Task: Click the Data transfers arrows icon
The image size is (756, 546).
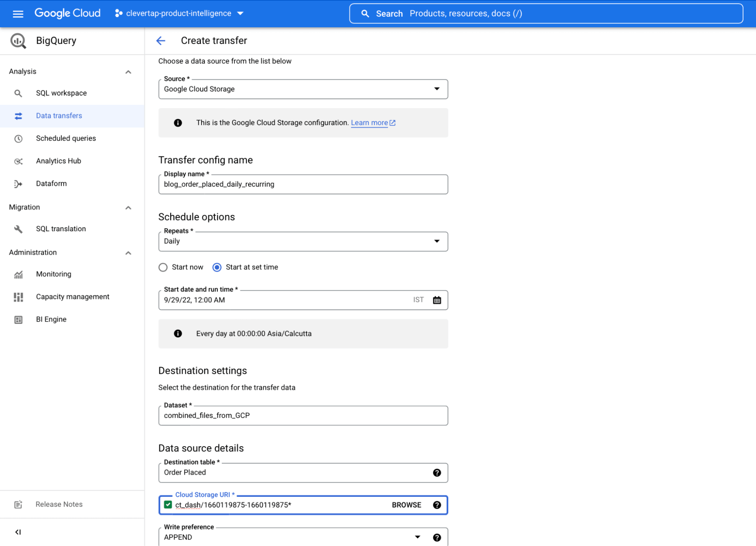Action: 18,116
